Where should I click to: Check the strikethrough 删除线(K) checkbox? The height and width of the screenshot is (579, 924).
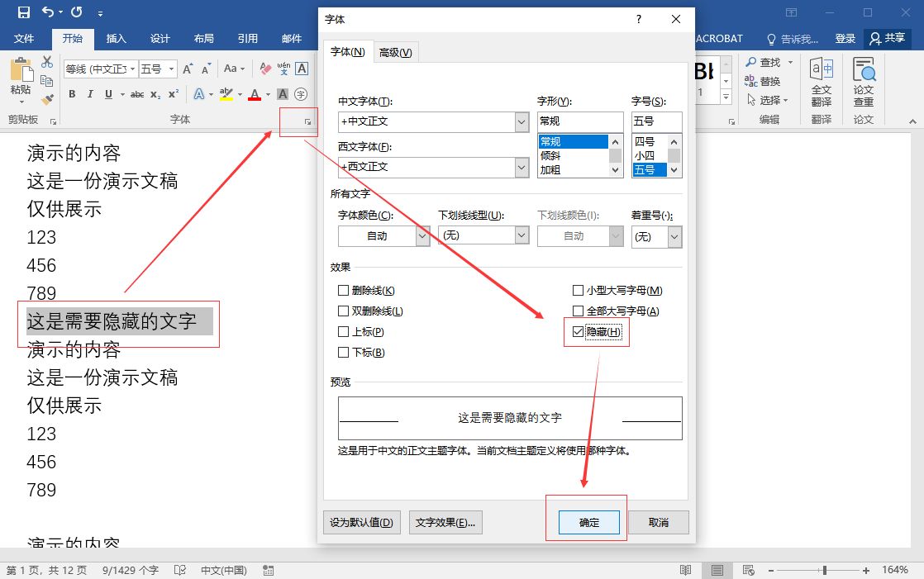click(344, 291)
